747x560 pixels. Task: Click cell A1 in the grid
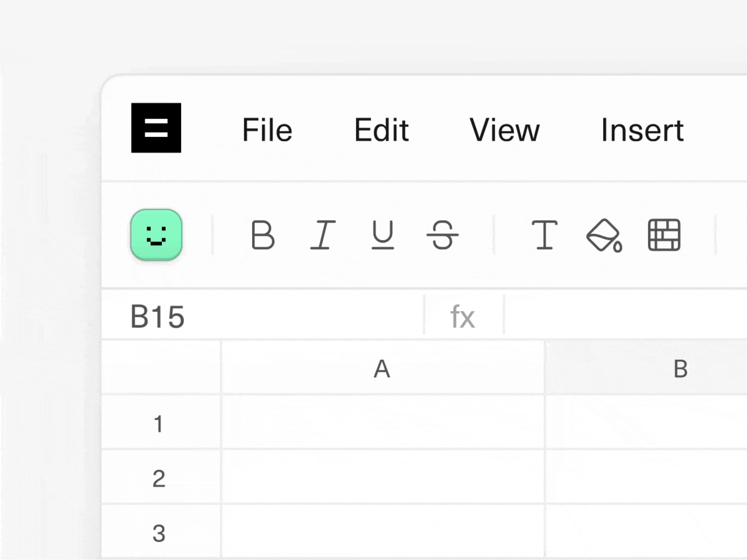tap(382, 423)
